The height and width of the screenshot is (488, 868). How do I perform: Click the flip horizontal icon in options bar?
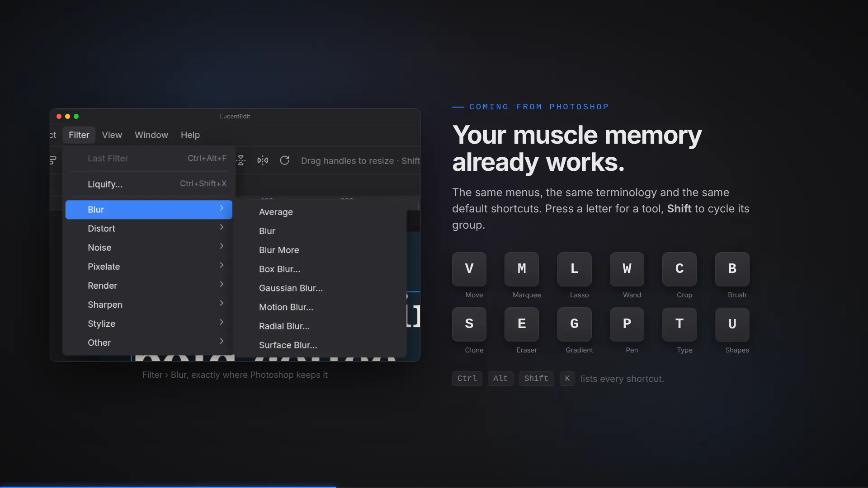coord(263,160)
